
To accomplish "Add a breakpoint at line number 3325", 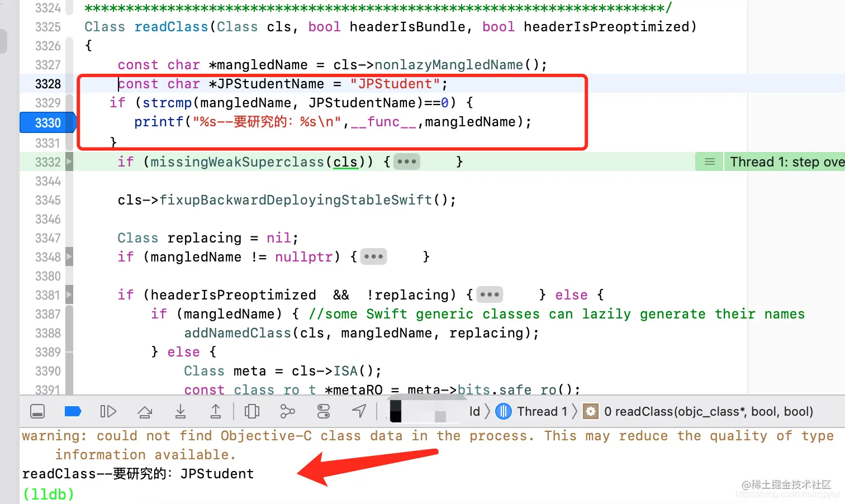I will (x=48, y=27).
